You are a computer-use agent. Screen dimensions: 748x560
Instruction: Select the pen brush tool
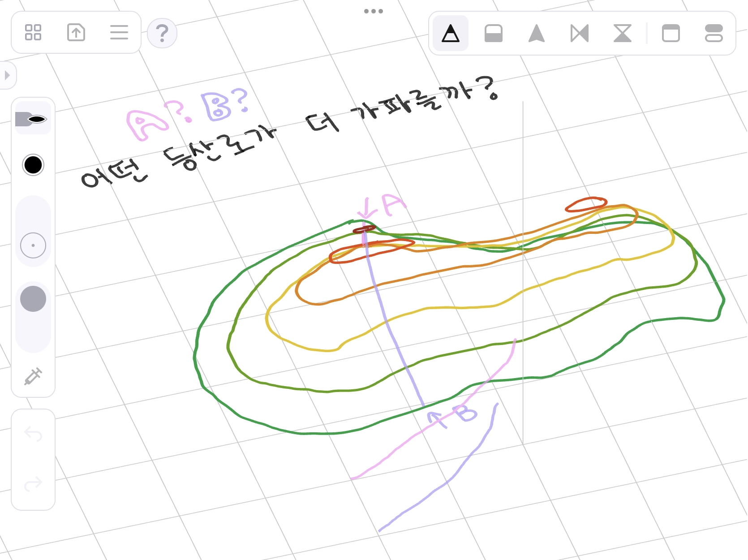point(33,119)
